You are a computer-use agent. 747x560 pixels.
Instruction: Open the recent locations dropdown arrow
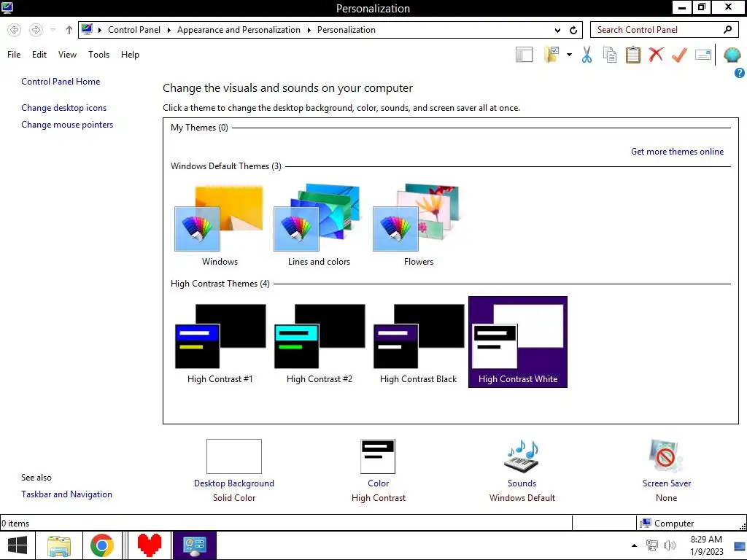[x=53, y=30]
